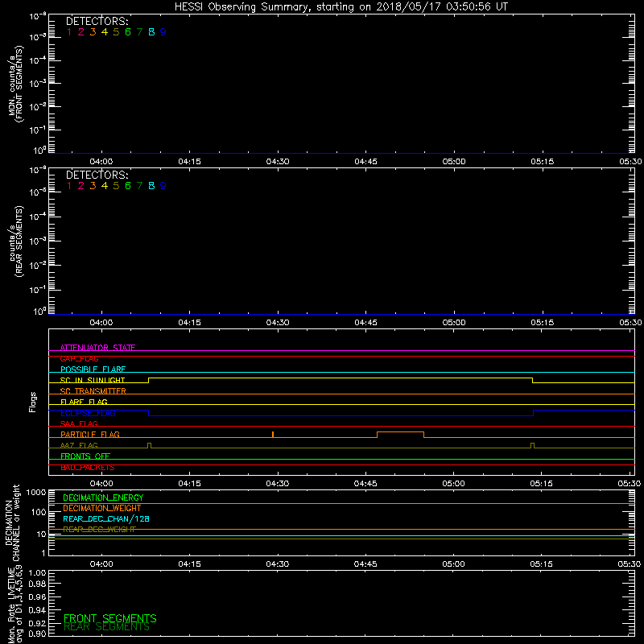Select orange detector 3 in front segments legend
This screenshot has width=644, height=644.
click(x=93, y=32)
